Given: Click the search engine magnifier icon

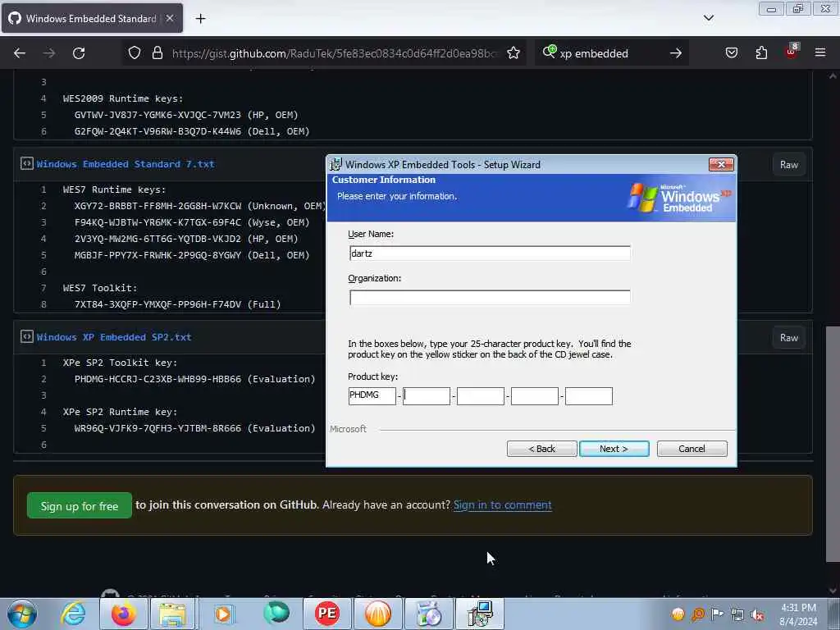Looking at the screenshot, I should pos(550,52).
